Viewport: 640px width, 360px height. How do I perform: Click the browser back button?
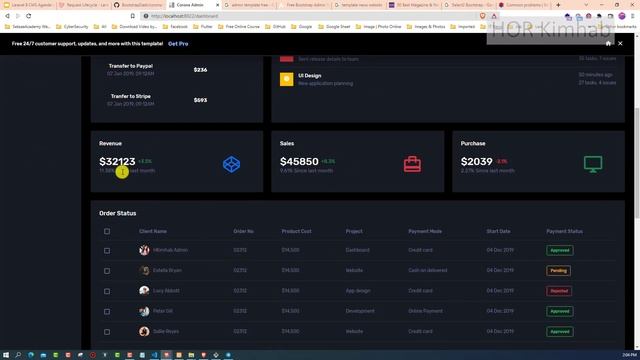pyautogui.click(x=7, y=16)
